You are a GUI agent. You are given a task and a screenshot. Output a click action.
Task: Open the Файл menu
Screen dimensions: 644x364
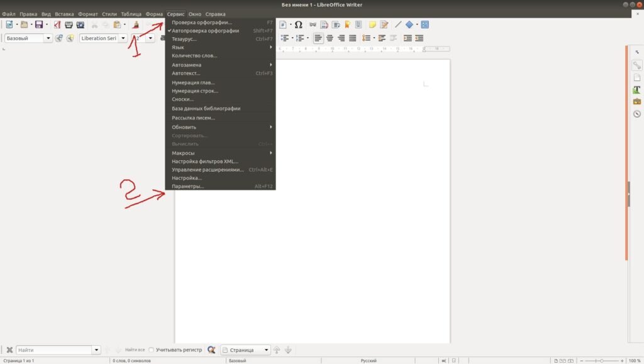coord(9,14)
